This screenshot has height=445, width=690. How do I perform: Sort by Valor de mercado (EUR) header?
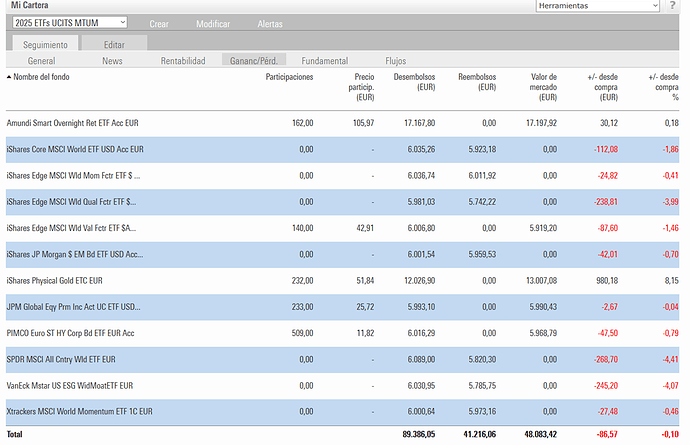pyautogui.click(x=543, y=87)
